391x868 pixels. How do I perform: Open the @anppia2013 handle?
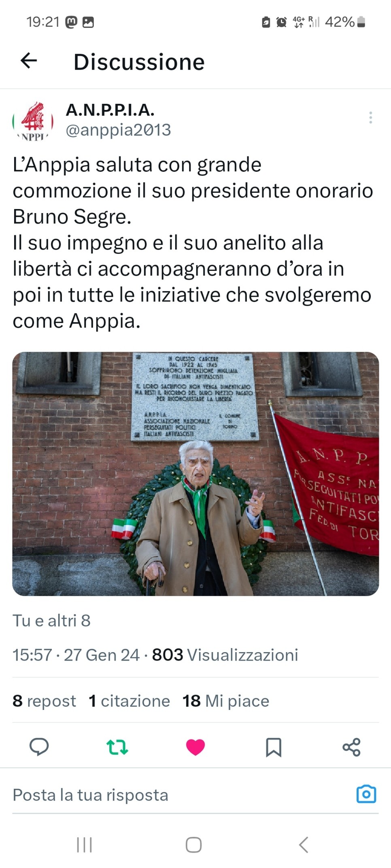118,130
